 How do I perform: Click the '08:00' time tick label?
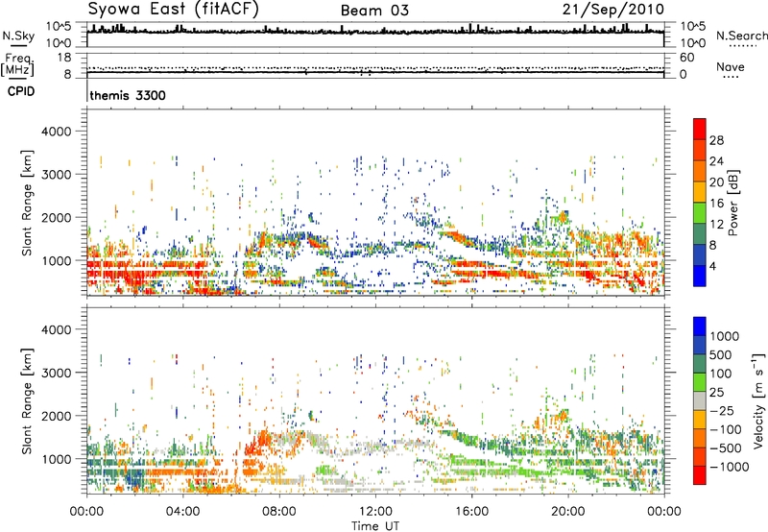pos(278,512)
